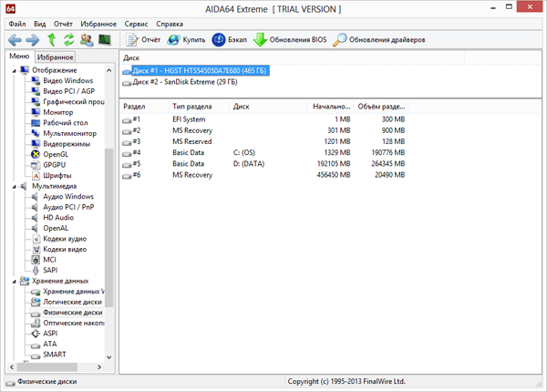Select Графический процессор tree item

(74, 101)
